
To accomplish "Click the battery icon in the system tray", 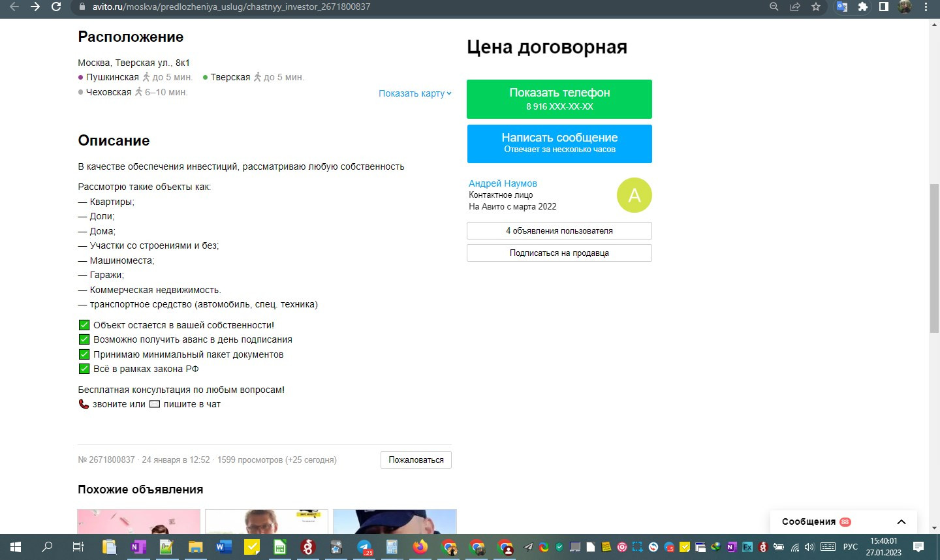I will (778, 547).
